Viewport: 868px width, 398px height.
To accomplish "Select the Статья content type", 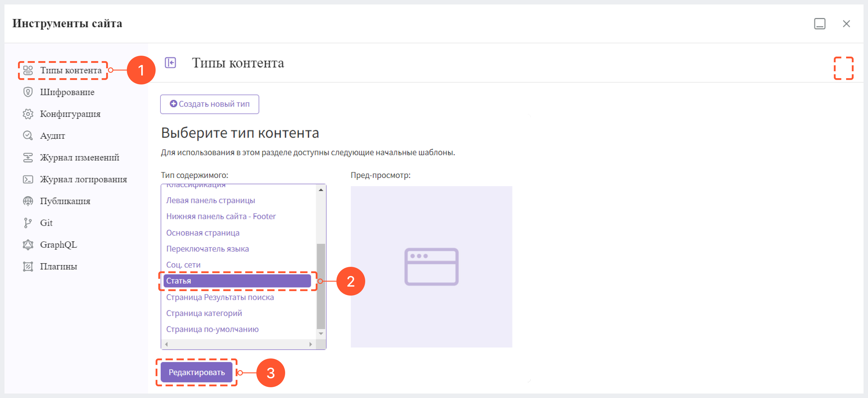I will pyautogui.click(x=237, y=281).
